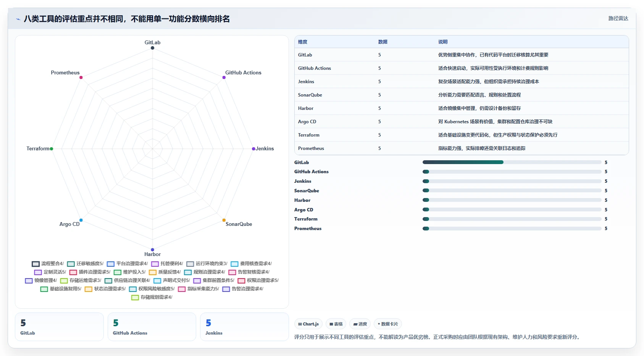Open the Jenkins summary card
644x356 pixels.
244,327
